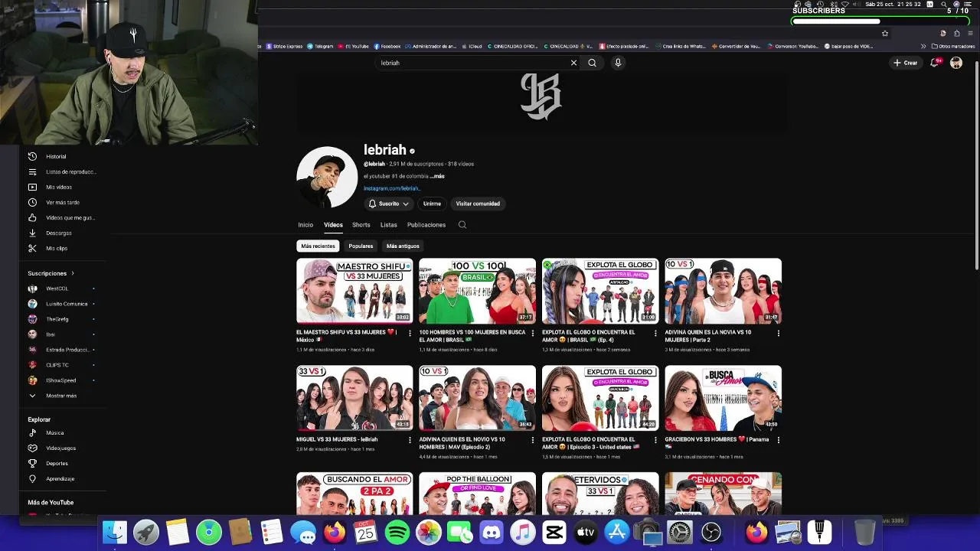Click the Unirme membership button
The height and width of the screenshot is (551, 980).
pos(432,204)
